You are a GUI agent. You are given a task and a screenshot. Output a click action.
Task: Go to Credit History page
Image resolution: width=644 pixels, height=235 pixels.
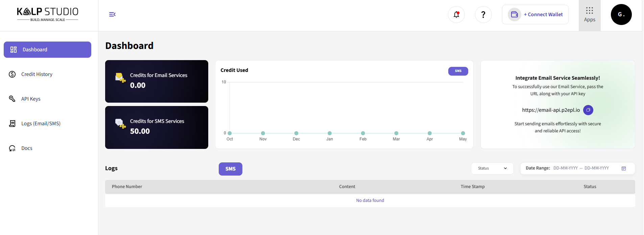point(37,74)
